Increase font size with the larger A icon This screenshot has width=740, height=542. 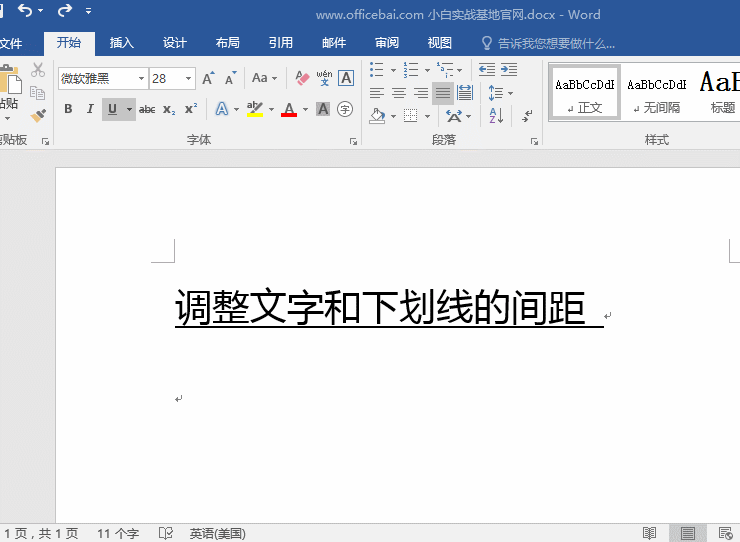[208, 78]
